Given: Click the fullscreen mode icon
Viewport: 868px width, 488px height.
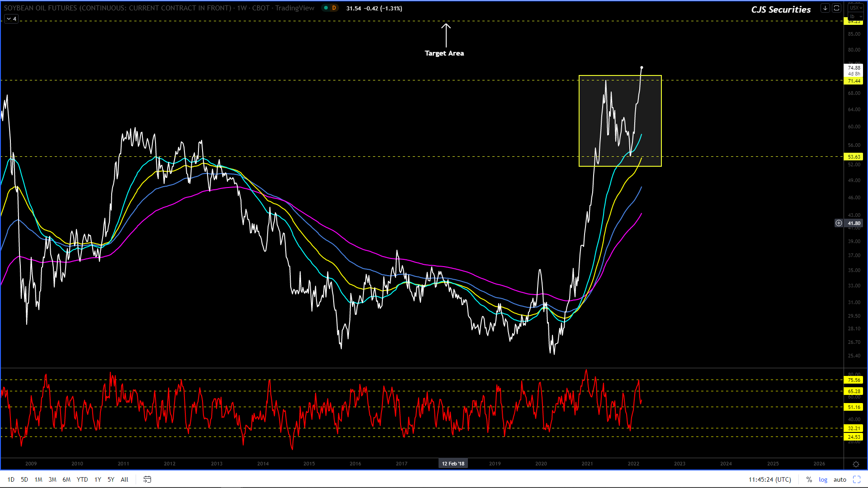Looking at the screenshot, I should point(857,479).
